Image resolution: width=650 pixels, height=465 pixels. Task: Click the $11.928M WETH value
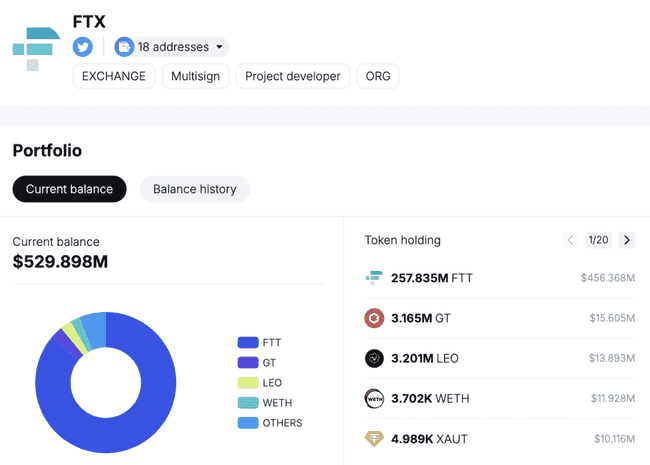pos(613,399)
